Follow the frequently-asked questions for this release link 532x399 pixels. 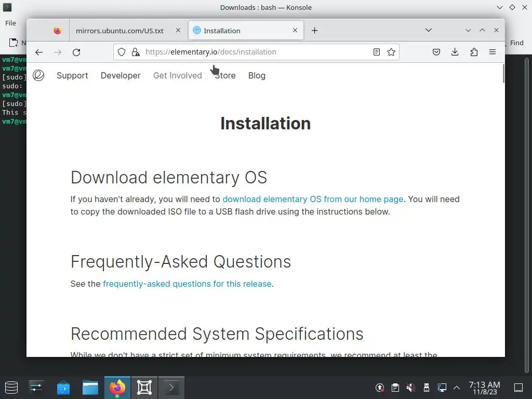pyautogui.click(x=187, y=284)
